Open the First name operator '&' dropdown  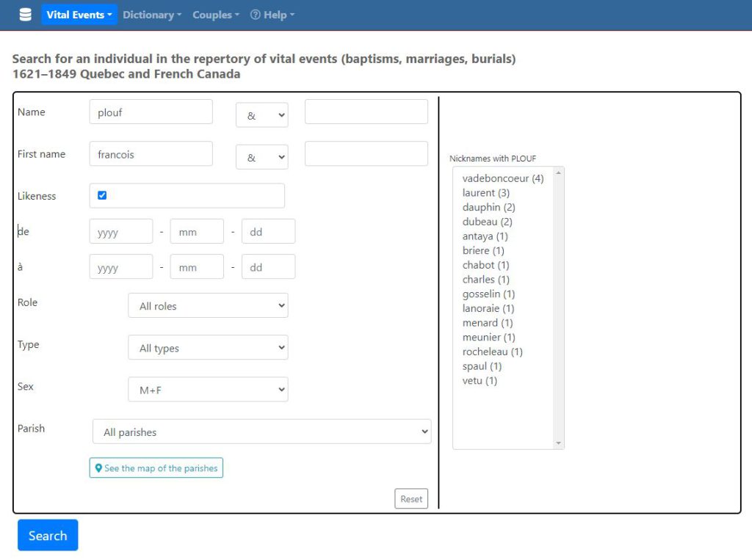[262, 157]
